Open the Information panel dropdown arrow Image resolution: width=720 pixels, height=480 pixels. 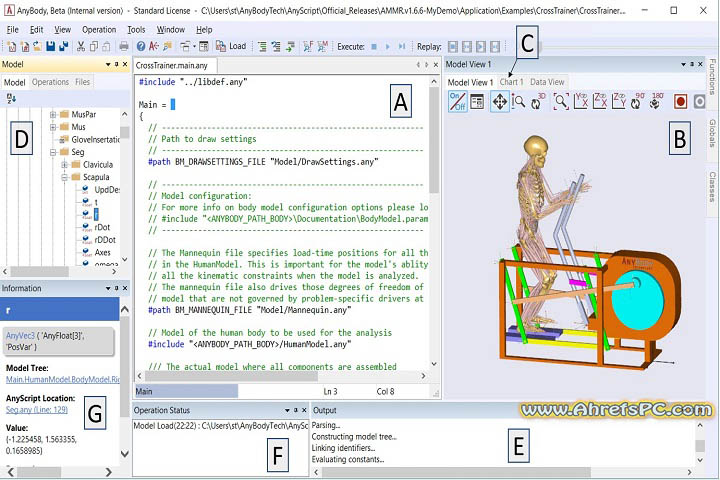click(108, 288)
